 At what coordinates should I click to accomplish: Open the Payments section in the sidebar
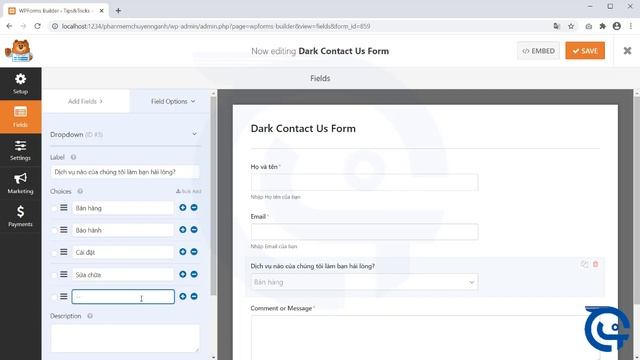(20, 216)
